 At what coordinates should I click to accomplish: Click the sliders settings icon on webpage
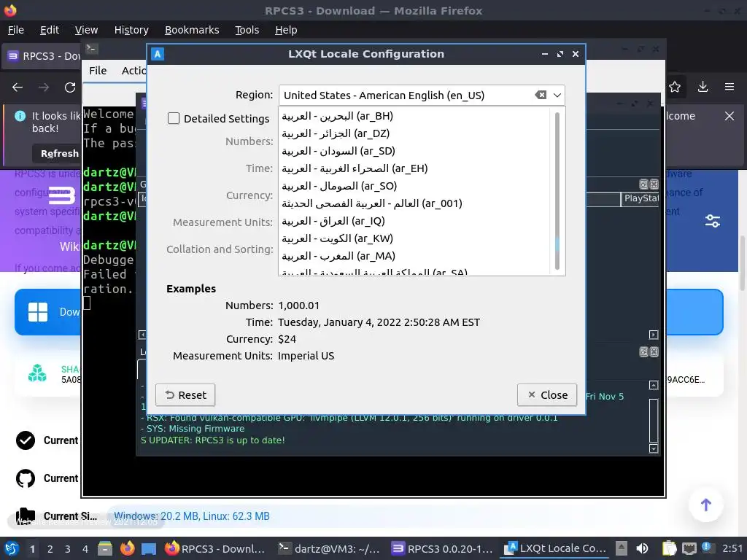(x=712, y=220)
